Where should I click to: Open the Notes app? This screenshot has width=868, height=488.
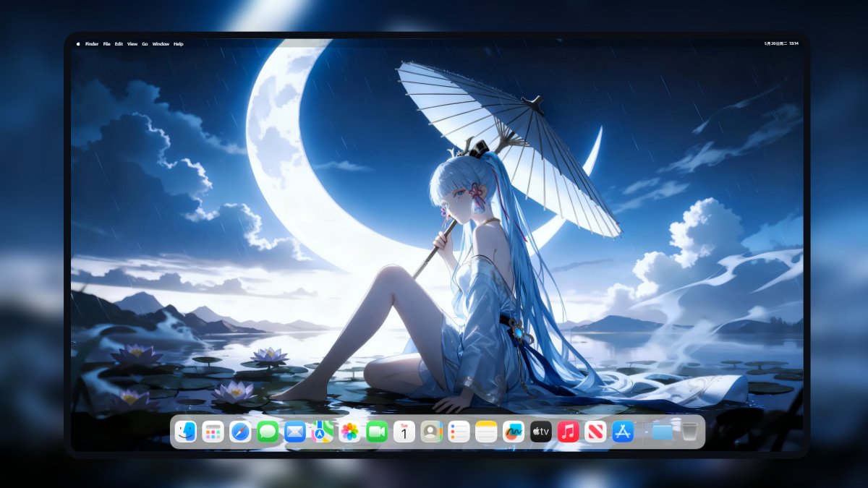coord(486,432)
